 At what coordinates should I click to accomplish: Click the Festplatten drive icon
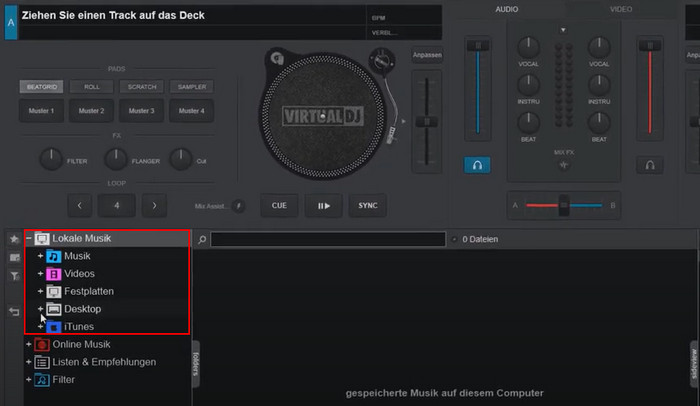[x=54, y=292]
